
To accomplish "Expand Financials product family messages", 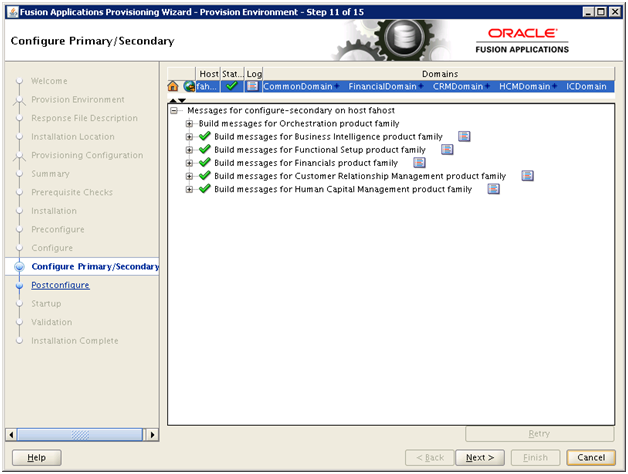I will (x=189, y=163).
